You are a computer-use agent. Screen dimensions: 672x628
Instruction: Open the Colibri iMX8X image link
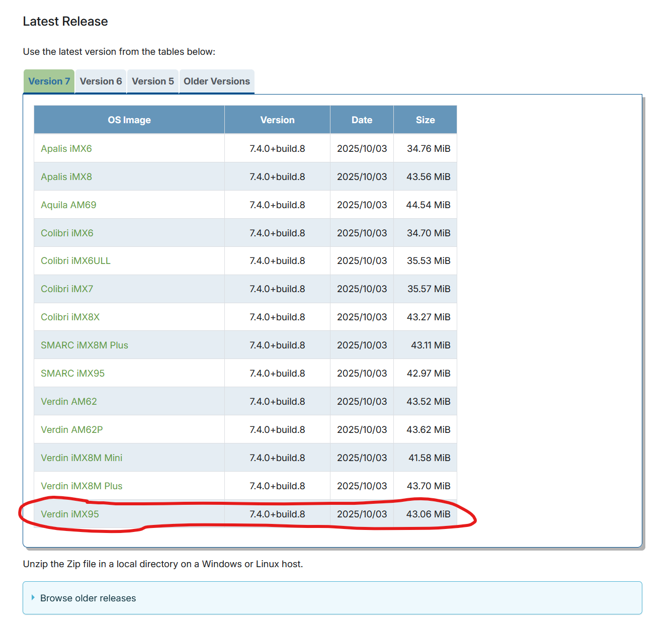click(x=70, y=317)
